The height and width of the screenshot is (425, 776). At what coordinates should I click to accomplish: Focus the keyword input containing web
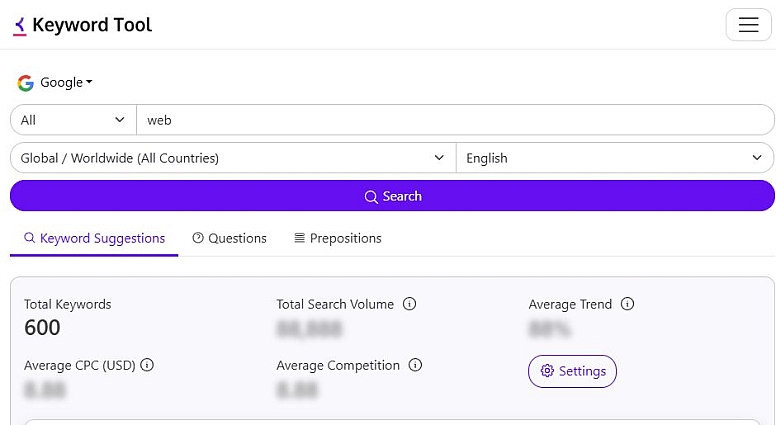click(455, 120)
